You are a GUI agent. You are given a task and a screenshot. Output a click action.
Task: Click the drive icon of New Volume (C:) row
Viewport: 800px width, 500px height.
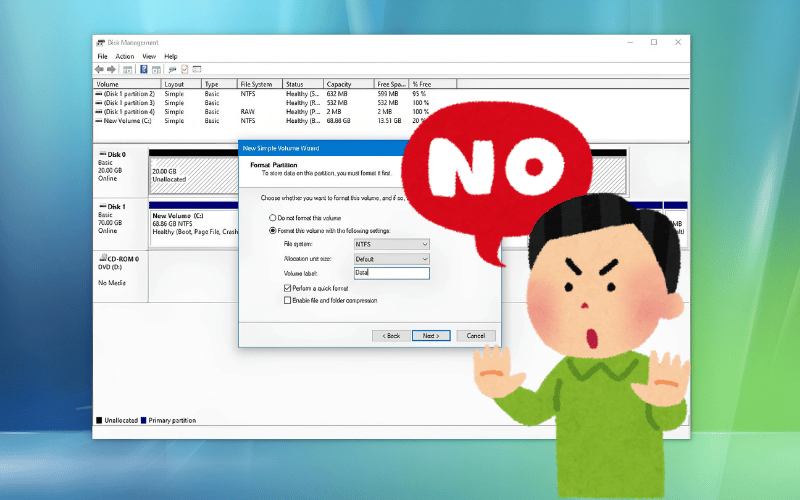click(98, 121)
